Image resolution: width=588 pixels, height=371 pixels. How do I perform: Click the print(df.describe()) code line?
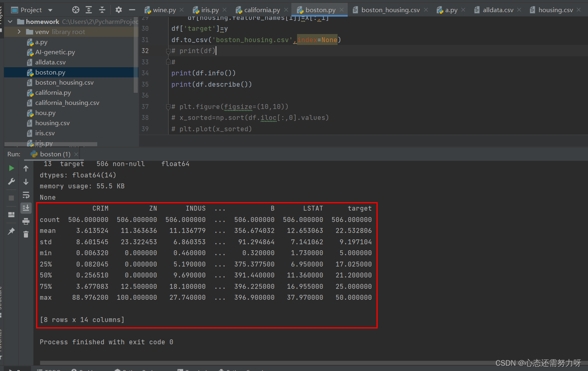point(212,85)
